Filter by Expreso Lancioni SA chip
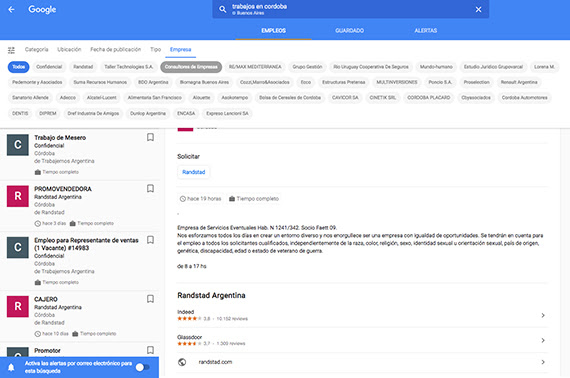The height and width of the screenshot is (378, 570). click(227, 113)
